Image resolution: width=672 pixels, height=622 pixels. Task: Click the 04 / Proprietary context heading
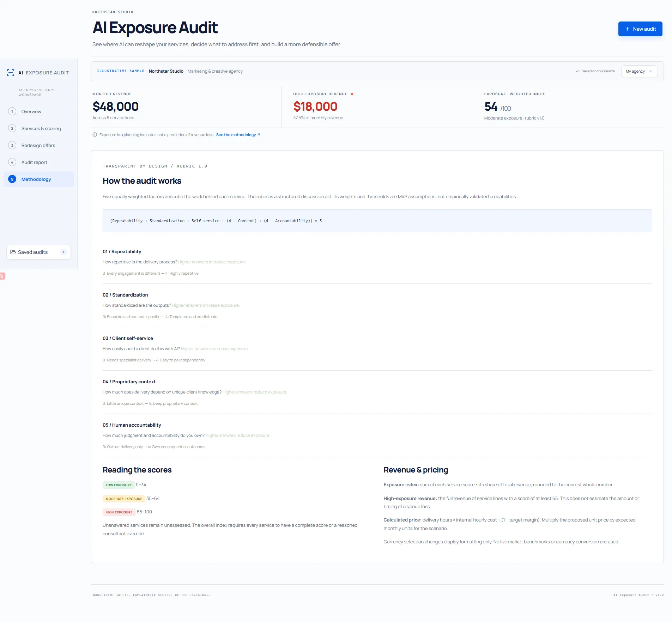pos(129,382)
